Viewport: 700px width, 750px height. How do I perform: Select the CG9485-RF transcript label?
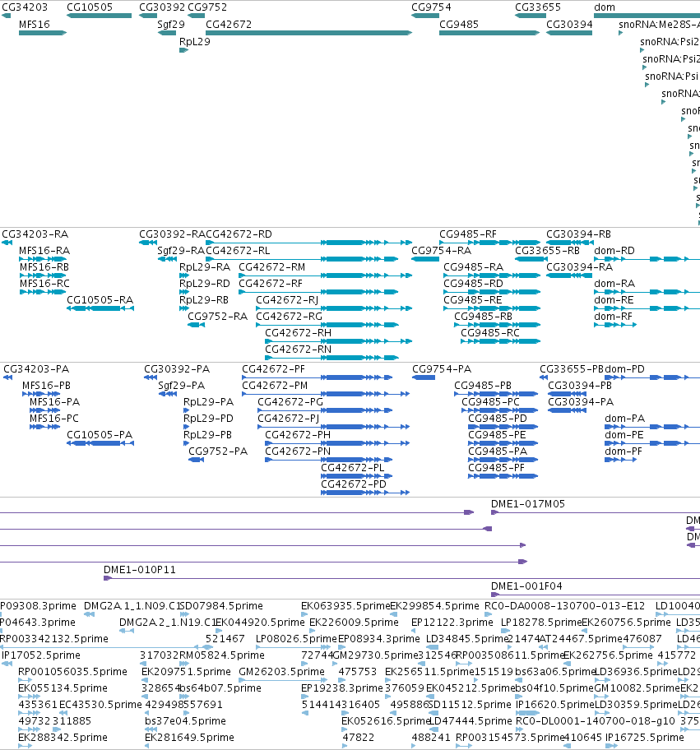point(468,234)
